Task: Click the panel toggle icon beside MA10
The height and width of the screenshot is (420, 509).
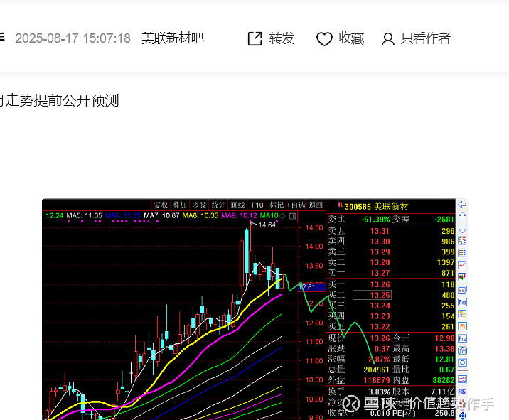Action: click(x=292, y=216)
